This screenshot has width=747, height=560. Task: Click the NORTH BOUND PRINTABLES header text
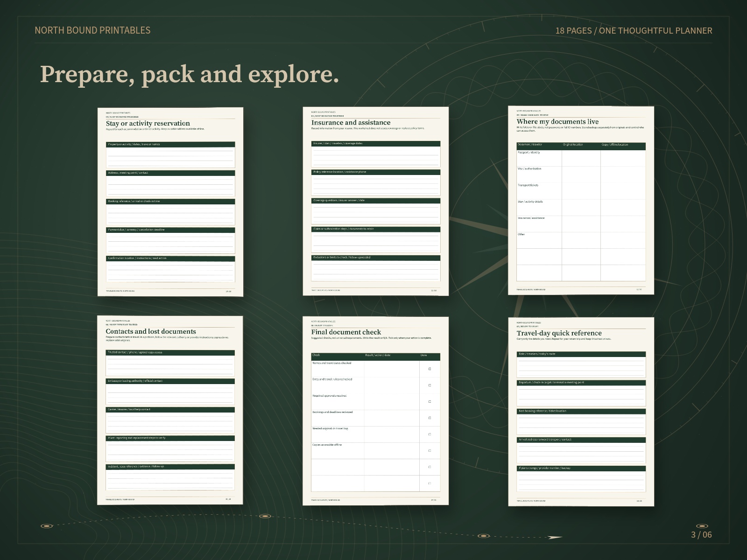coord(92,30)
